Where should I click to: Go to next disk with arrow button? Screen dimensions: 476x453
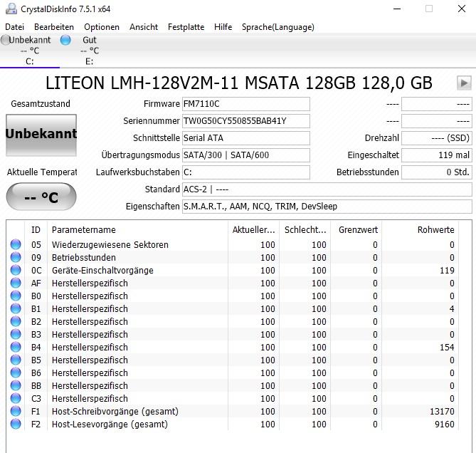464,83
